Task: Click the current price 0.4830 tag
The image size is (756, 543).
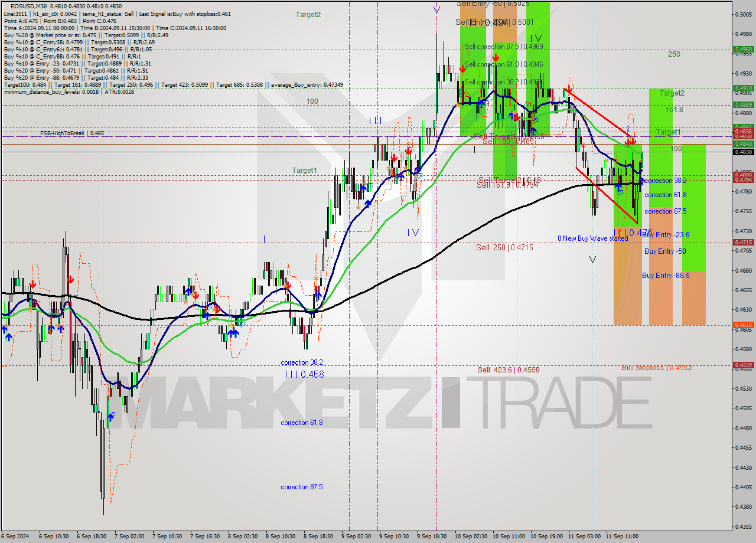Action: pyautogui.click(x=743, y=152)
